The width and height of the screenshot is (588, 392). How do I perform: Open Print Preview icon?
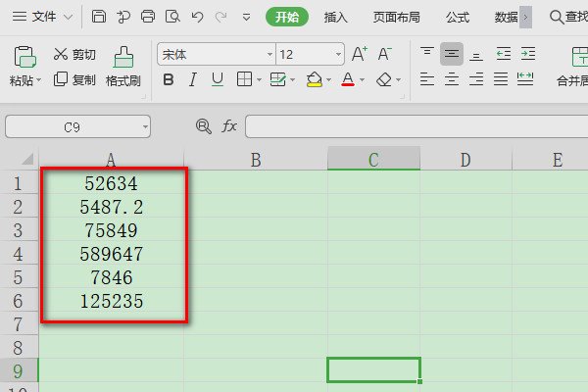coord(172,17)
